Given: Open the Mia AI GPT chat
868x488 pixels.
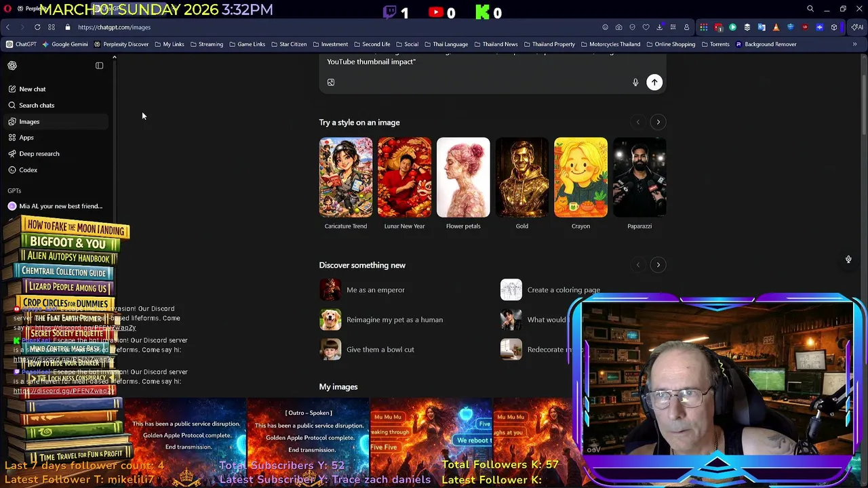Looking at the screenshot, I should click(54, 206).
